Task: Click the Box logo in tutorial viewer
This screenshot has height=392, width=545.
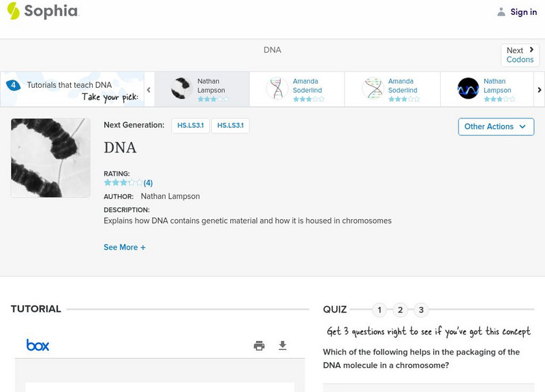Action: pyautogui.click(x=37, y=345)
